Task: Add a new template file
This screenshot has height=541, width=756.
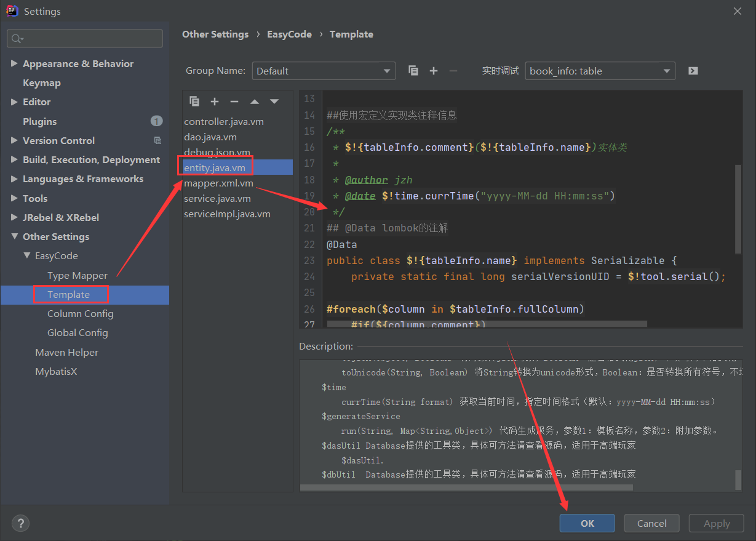Action: [215, 102]
